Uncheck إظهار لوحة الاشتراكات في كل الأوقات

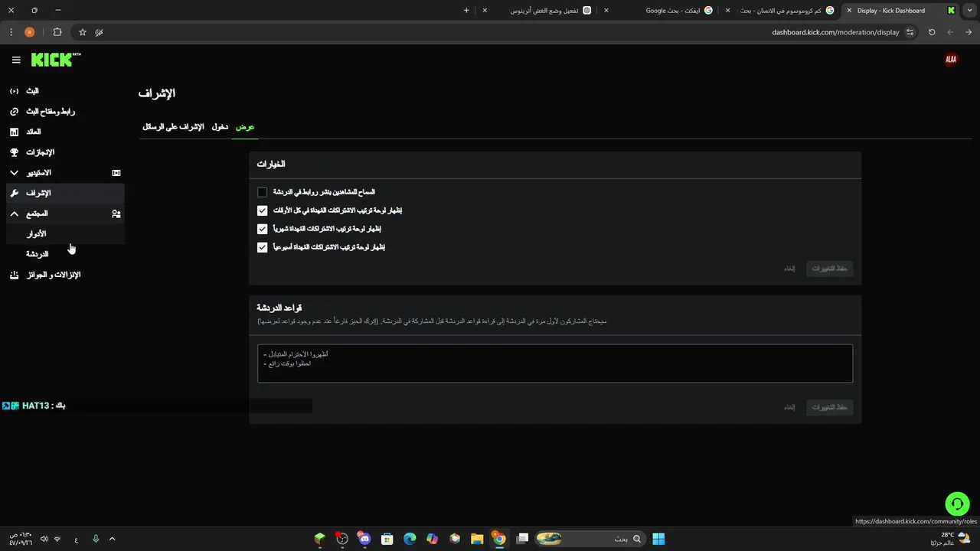tap(263, 210)
